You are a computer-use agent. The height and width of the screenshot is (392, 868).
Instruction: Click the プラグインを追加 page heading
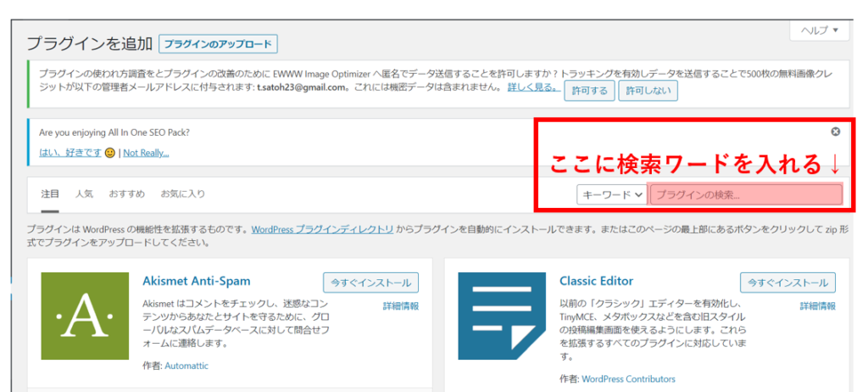pos(90,44)
